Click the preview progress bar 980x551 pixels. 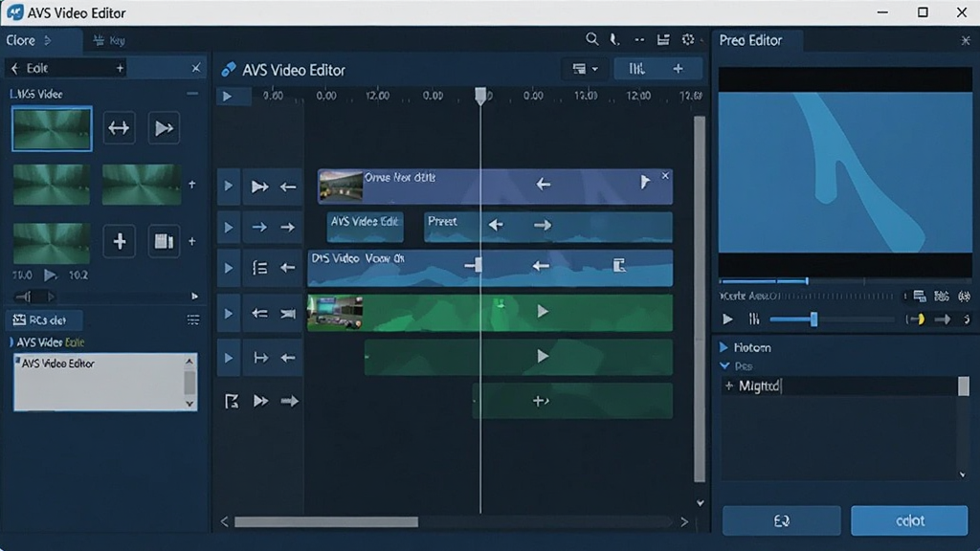845,281
